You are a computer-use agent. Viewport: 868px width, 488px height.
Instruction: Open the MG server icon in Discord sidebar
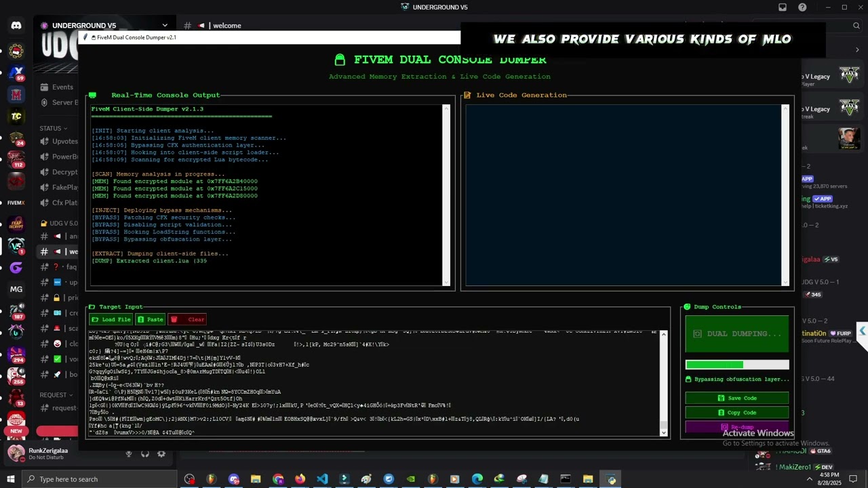click(16, 289)
